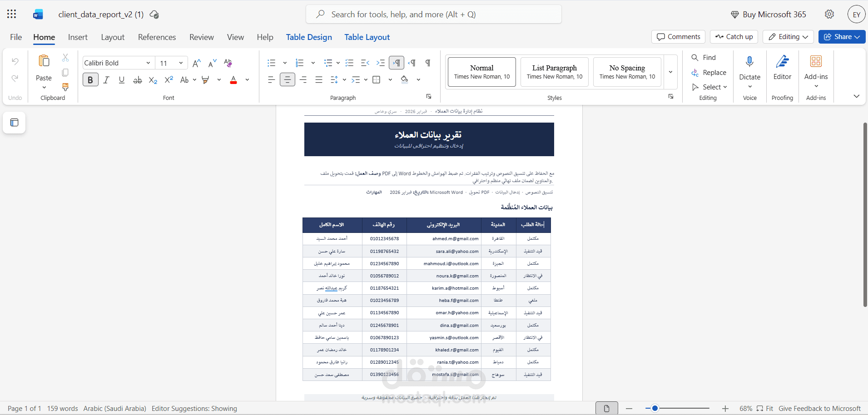The height and width of the screenshot is (415, 868).
Task: Apply italic formatting
Action: pos(106,79)
